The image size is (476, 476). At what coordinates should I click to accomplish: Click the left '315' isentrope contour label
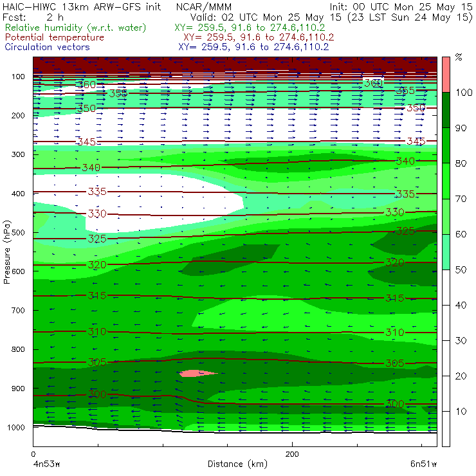pos(97,295)
